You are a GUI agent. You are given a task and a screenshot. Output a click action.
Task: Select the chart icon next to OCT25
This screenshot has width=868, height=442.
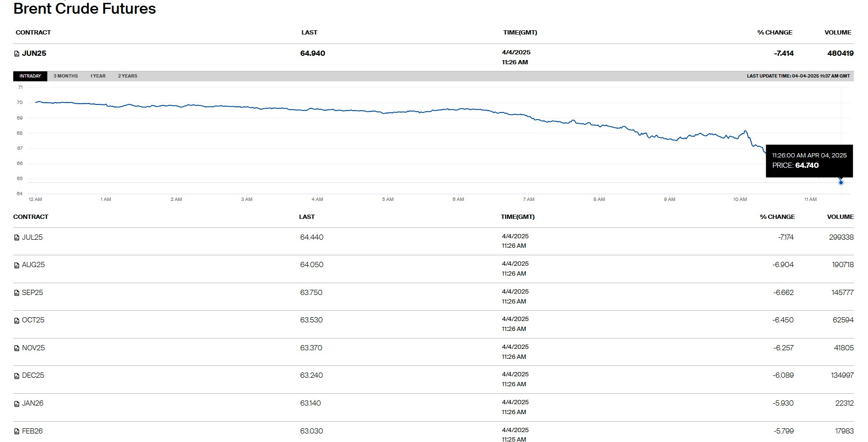[x=17, y=321]
